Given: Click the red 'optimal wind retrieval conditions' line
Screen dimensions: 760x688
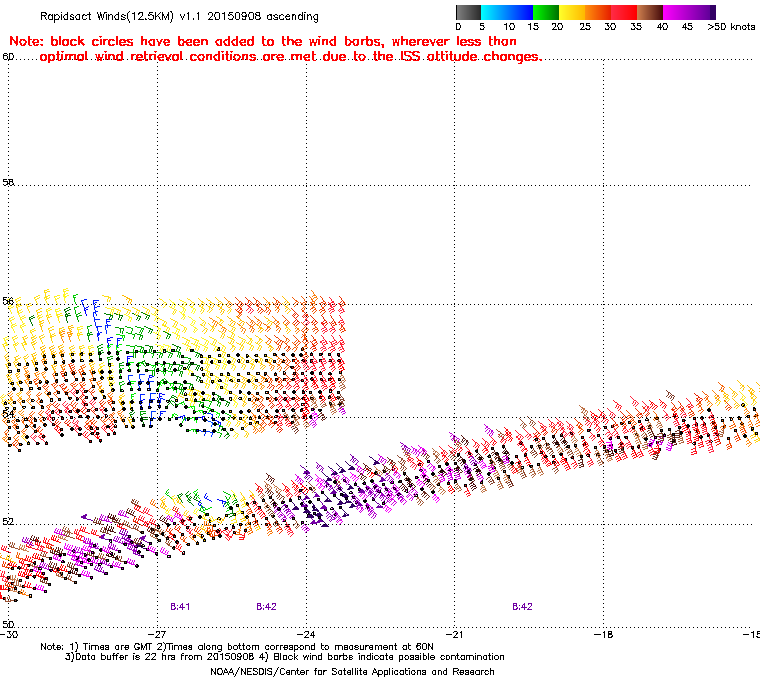Looking at the screenshot, I should [290, 57].
